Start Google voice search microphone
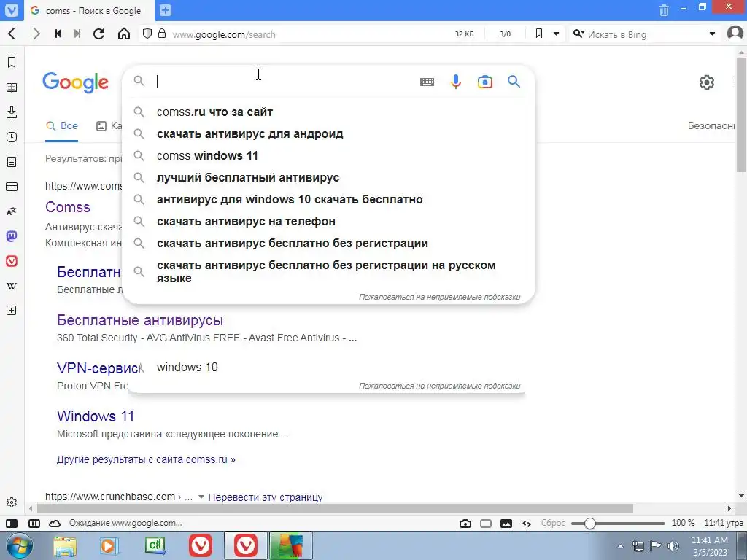This screenshot has height=560, width=747. 456,82
